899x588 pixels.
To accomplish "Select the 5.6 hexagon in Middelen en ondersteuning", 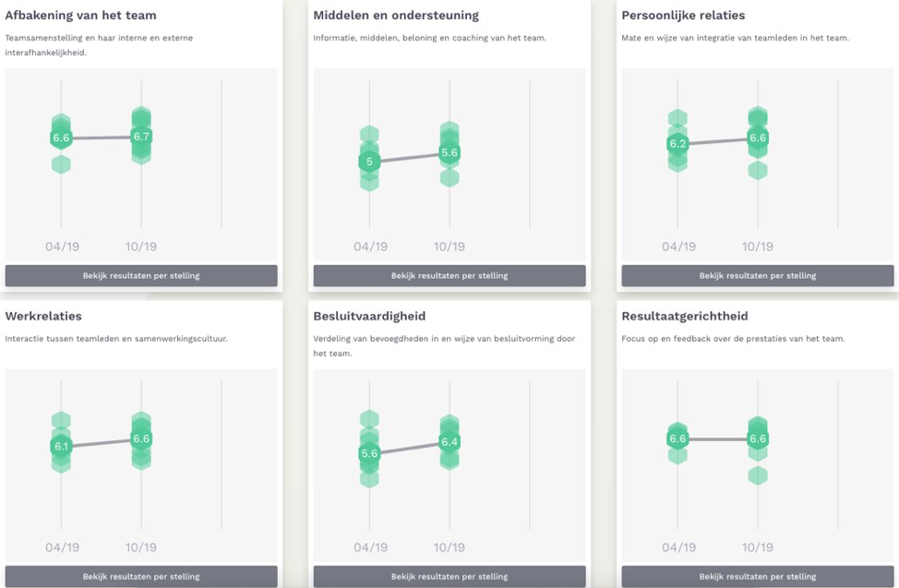I will pyautogui.click(x=449, y=153).
